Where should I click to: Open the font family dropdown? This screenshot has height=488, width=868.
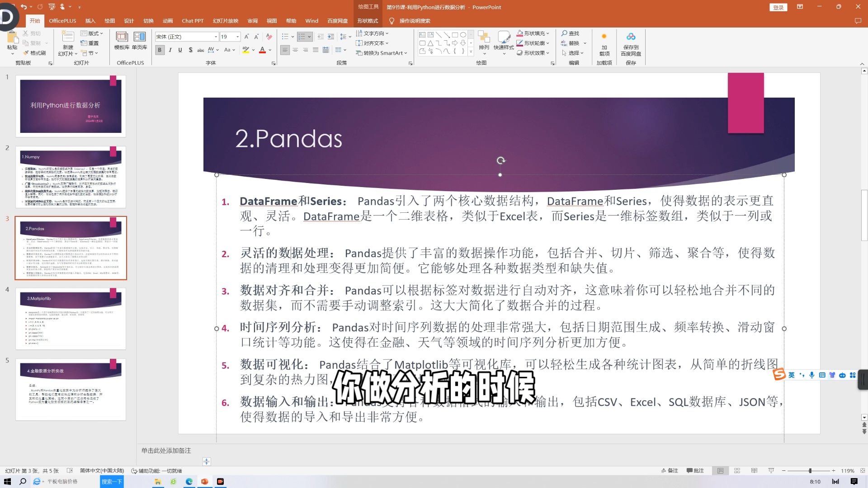click(x=216, y=37)
